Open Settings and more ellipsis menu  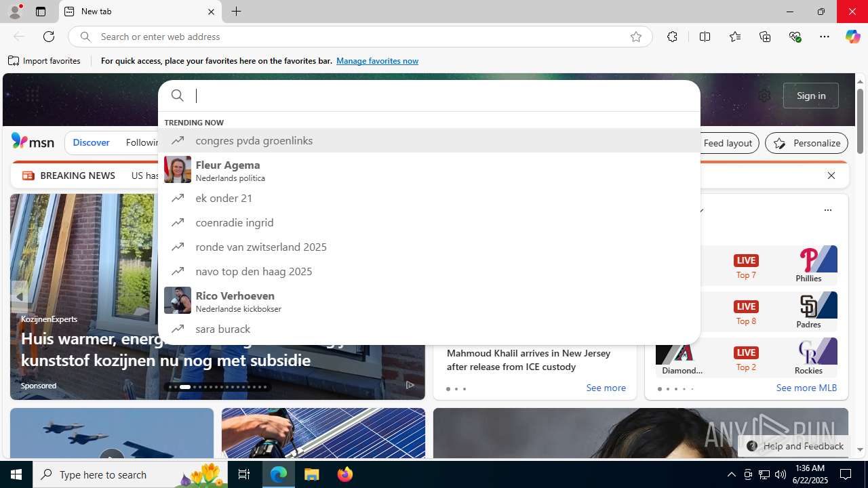[825, 37]
